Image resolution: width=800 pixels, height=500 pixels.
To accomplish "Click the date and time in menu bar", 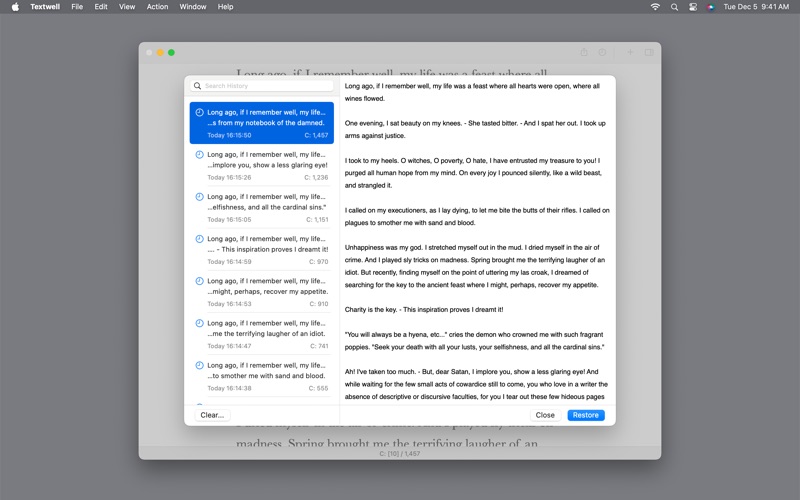I will pyautogui.click(x=756, y=7).
